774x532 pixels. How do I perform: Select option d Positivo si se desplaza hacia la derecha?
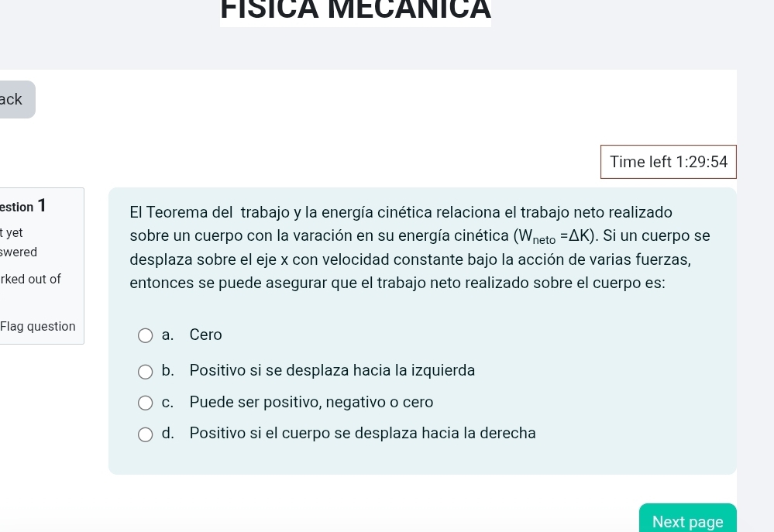[146, 434]
